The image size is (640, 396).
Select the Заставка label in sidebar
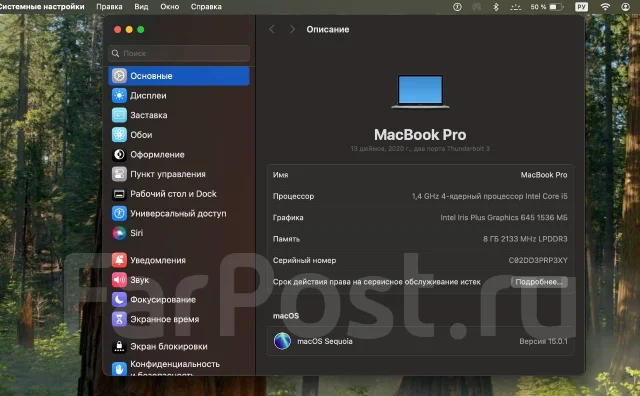[149, 115]
